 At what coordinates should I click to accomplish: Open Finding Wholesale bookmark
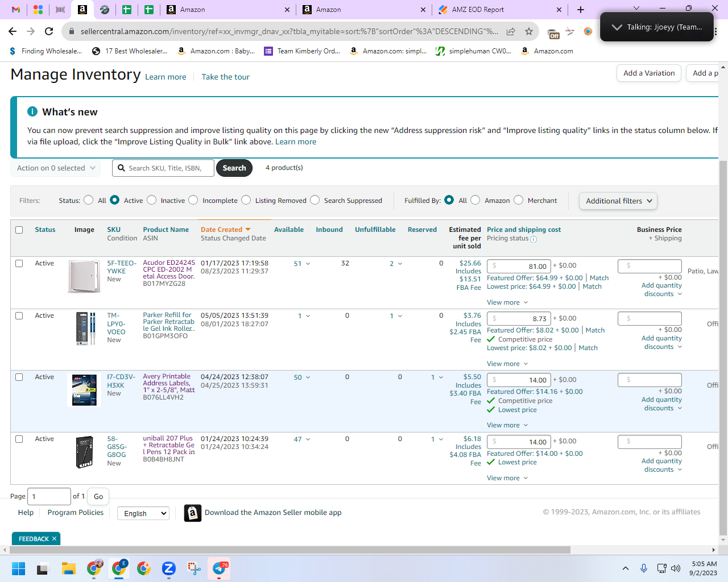click(x=45, y=51)
